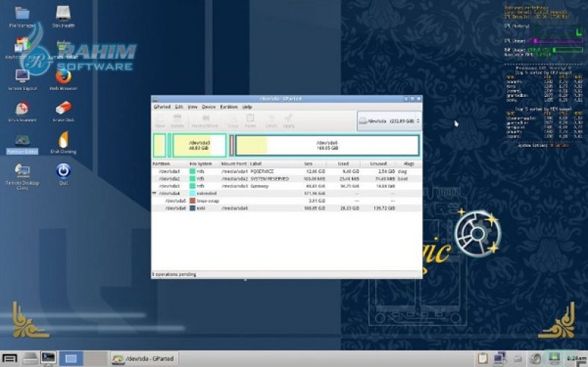Select the /dev/sda1 partition row
Image resolution: width=588 pixels, height=367 pixels.
[287, 172]
